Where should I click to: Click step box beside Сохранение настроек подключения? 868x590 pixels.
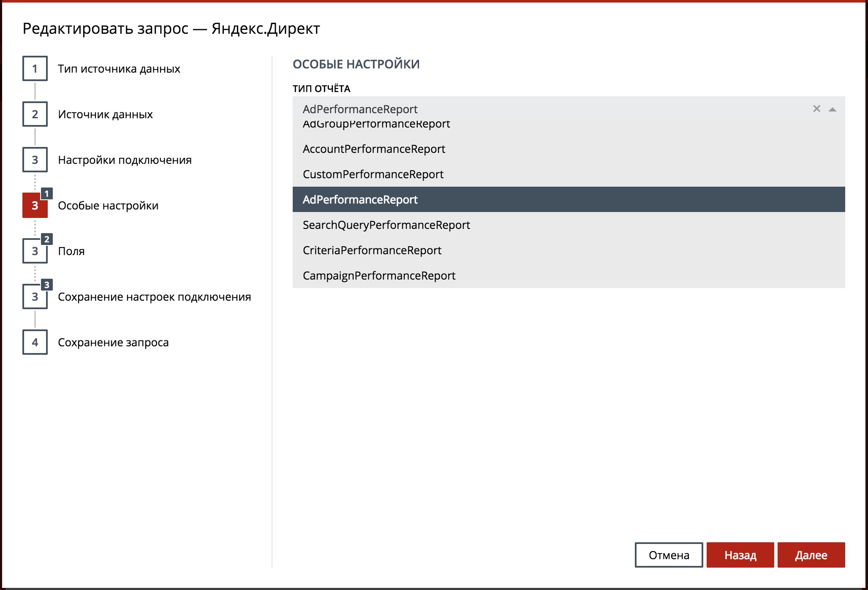(35, 296)
